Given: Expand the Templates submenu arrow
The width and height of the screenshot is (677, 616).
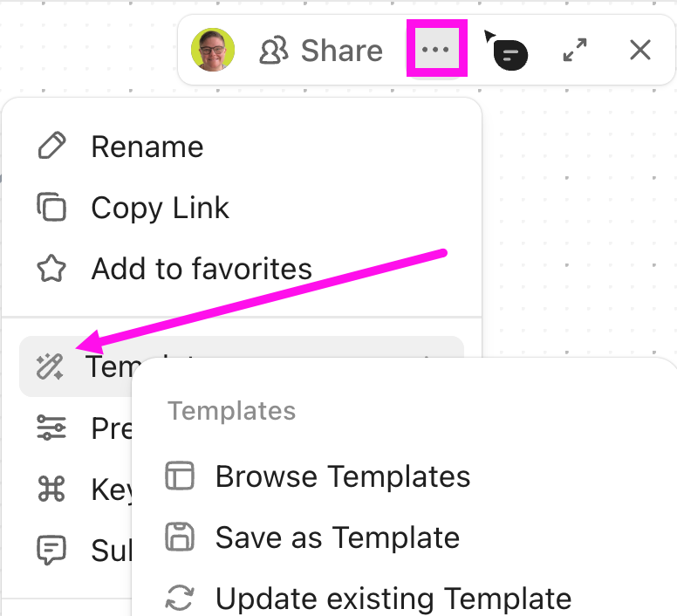Looking at the screenshot, I should (427, 358).
